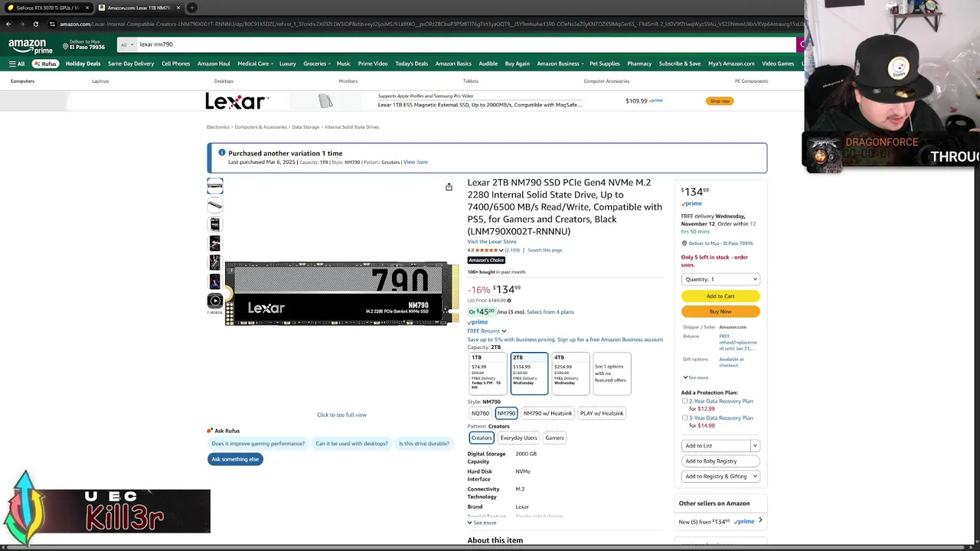
Task: Click Add to Baby Registry button
Action: (720, 461)
